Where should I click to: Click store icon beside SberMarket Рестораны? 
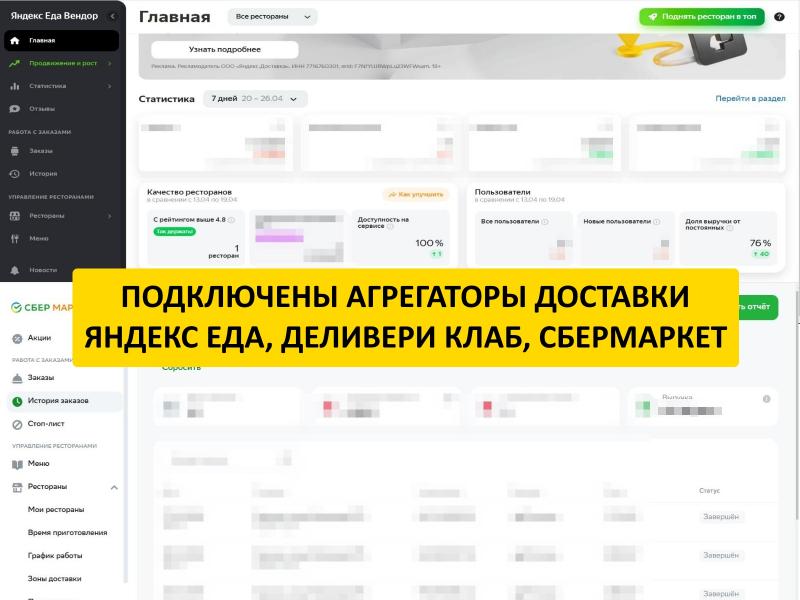[x=17, y=487]
